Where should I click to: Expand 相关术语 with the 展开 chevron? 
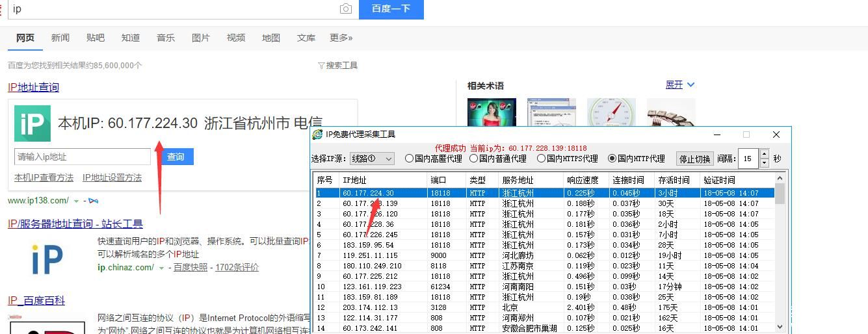click(690, 85)
